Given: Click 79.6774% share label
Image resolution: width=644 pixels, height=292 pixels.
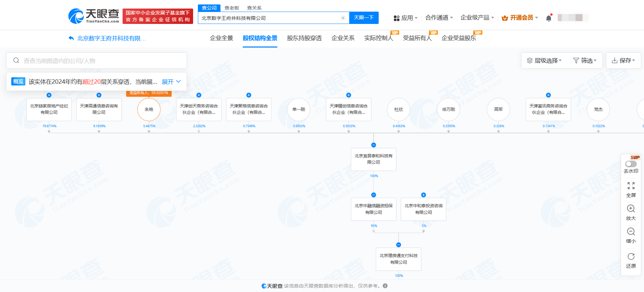Looking at the screenshot, I should point(49,126).
